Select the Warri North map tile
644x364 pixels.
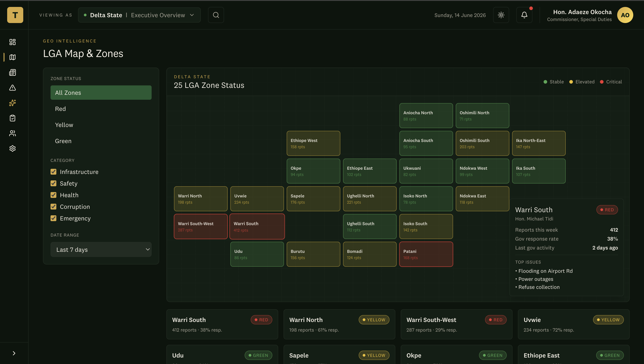click(201, 199)
